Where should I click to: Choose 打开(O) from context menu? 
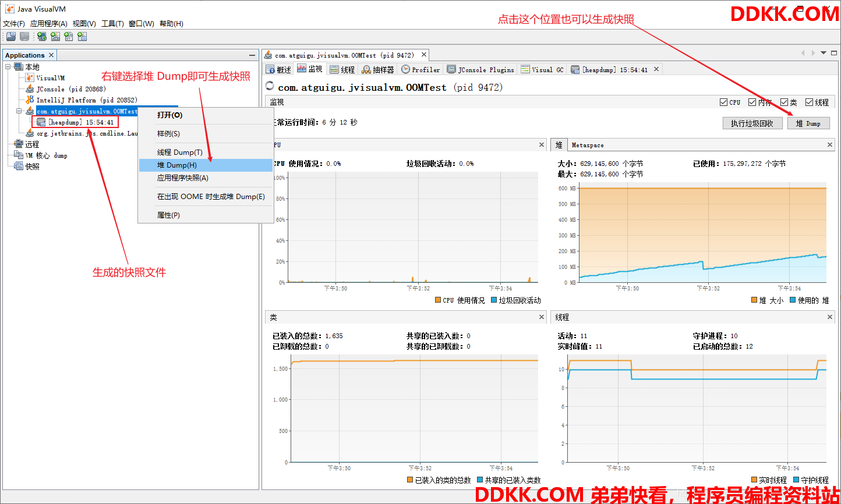click(206, 115)
